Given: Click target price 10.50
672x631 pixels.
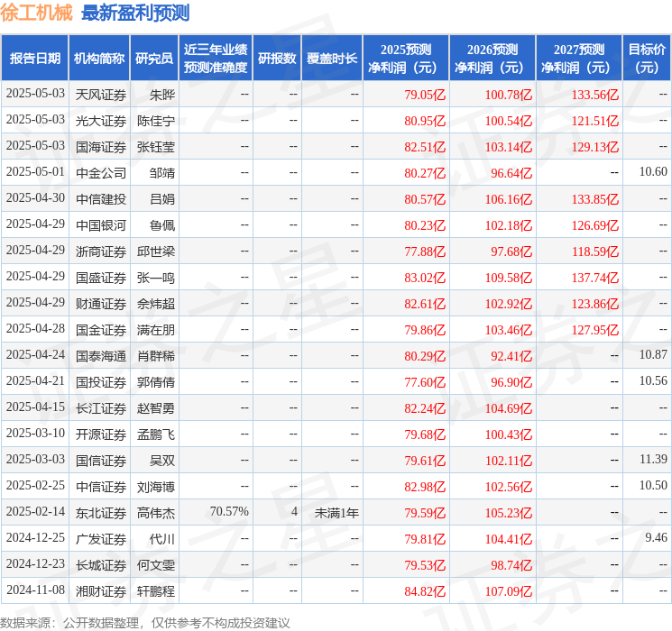Looking at the screenshot, I should coord(653,485).
